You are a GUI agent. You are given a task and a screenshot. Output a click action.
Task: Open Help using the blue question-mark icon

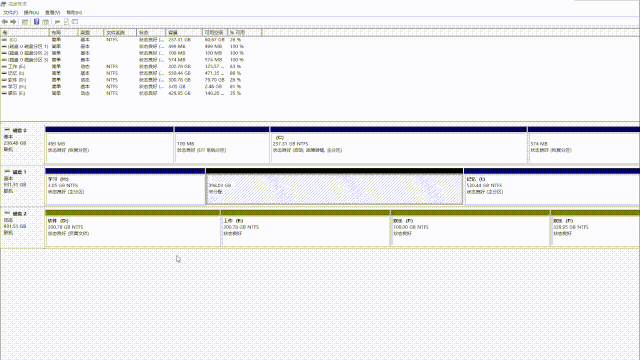[36, 22]
